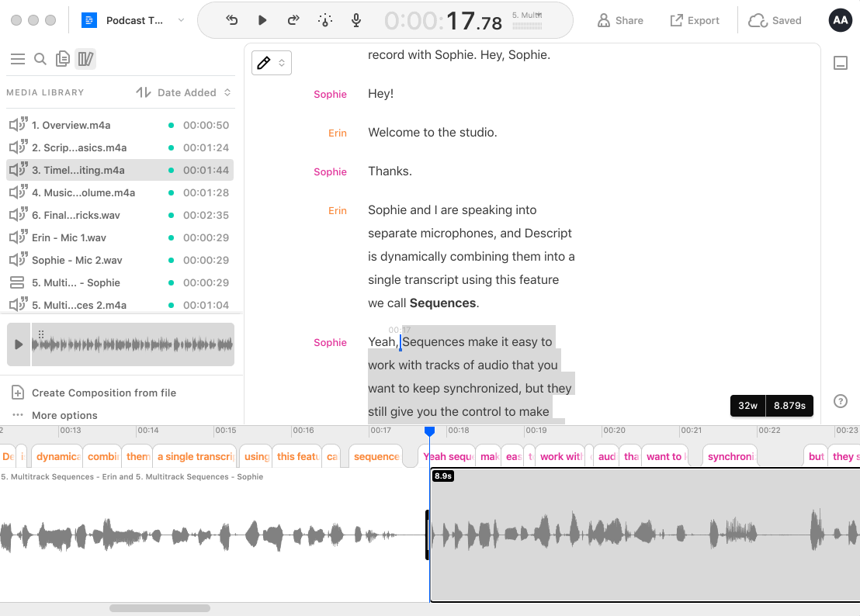Select the "work wit" word clip
This screenshot has width=860, height=616.
pos(560,456)
